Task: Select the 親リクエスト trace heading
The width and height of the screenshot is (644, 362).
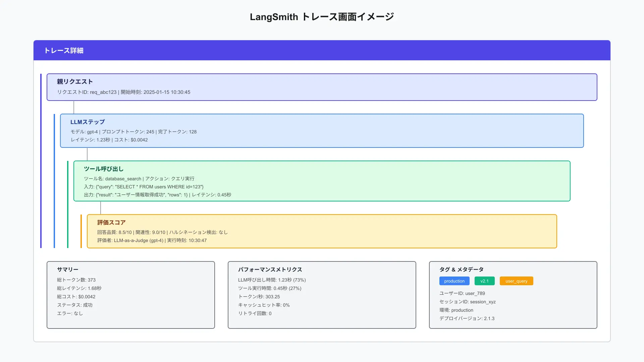Action: (75, 81)
